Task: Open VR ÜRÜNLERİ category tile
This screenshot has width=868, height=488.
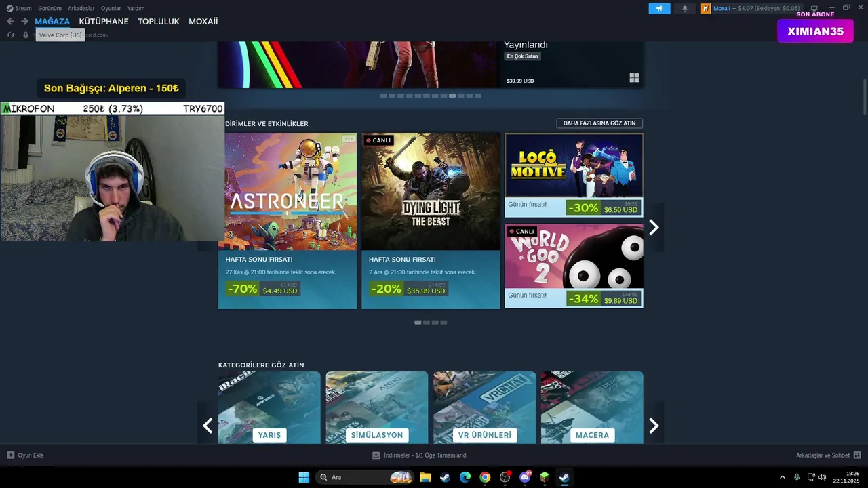Action: [x=484, y=407]
